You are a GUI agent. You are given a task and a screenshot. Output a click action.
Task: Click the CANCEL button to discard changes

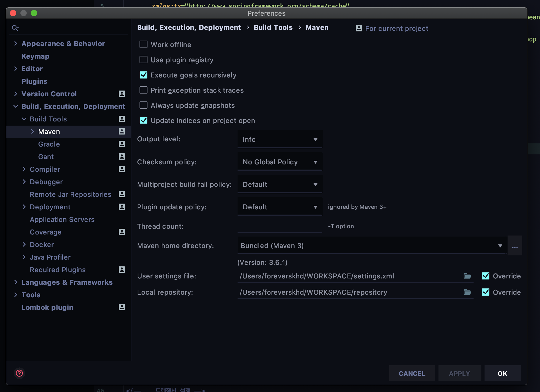(412, 373)
